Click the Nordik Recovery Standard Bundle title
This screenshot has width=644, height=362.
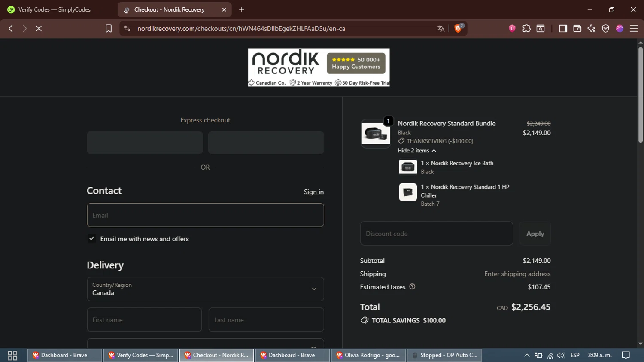447,123
